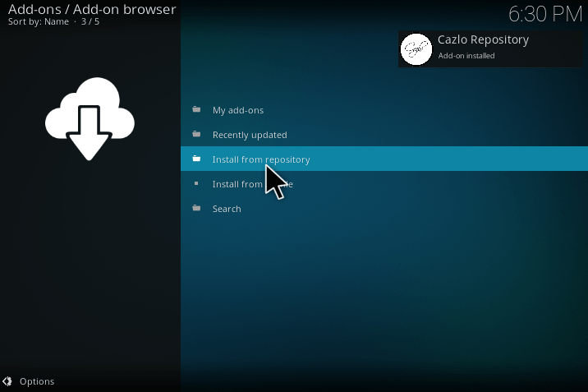Viewport: 588px width, 392px height.
Task: Click the folder icon beside My add-ons
Action: coord(196,109)
